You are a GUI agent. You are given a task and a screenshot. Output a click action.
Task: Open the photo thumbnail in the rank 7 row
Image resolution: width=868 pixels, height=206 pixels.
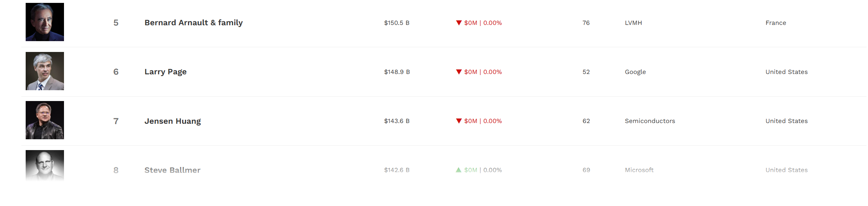pyautogui.click(x=45, y=120)
